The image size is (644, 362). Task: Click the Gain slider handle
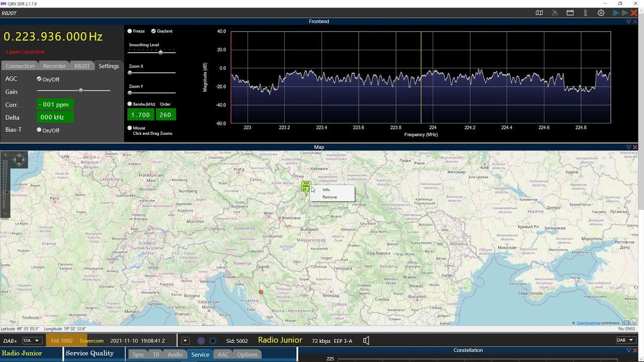[80, 90]
